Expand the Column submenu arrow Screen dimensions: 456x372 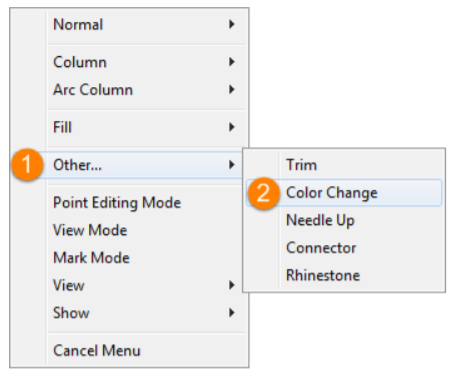[232, 62]
